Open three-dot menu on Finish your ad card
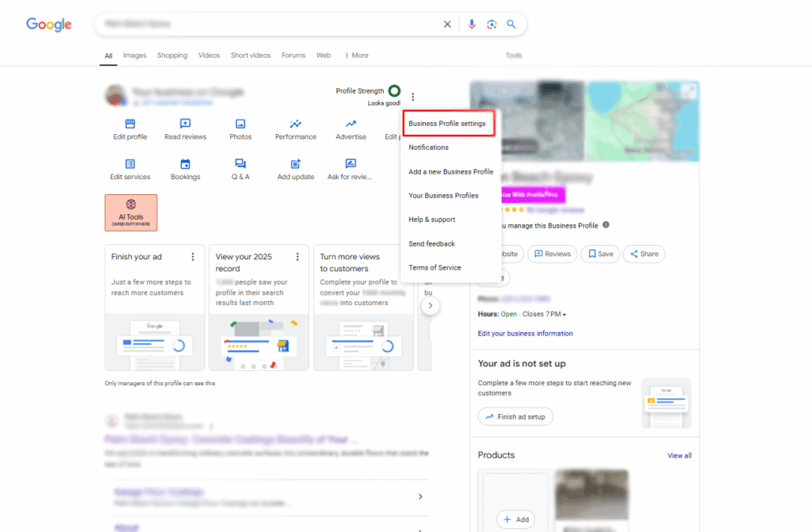Image resolution: width=812 pixels, height=532 pixels. 193,257
